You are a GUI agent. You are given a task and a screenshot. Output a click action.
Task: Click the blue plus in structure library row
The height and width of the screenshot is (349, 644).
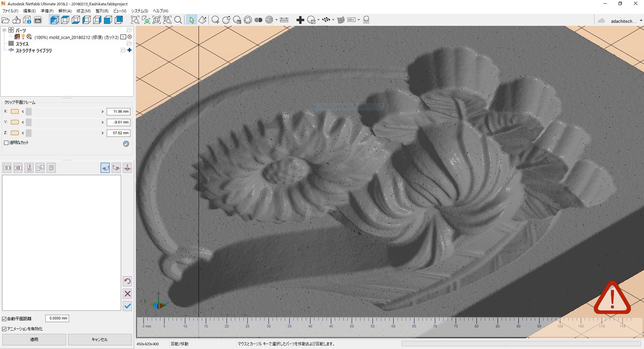[129, 50]
